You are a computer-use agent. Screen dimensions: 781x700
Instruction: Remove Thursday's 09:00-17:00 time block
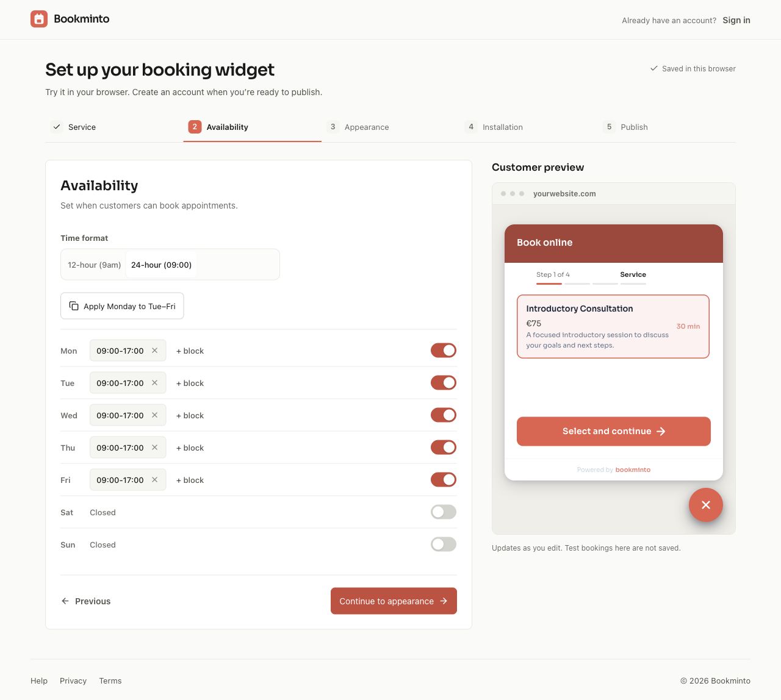click(x=155, y=448)
